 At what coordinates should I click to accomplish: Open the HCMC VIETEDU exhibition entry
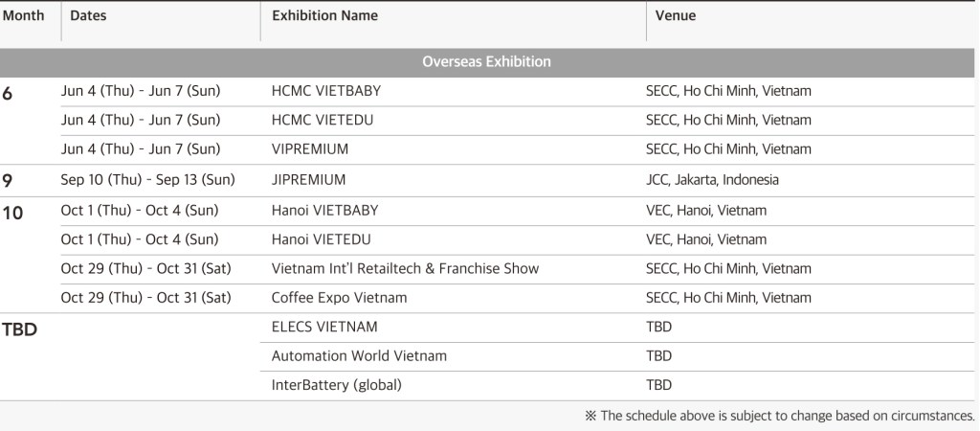tap(323, 120)
